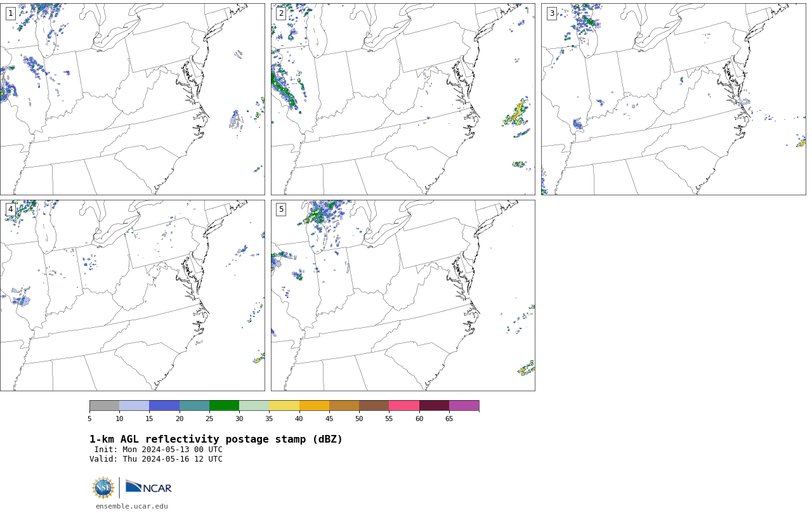
Task: Click the Init: Mon 2024-05-13 00 UTC line
Action: [x=159, y=450]
